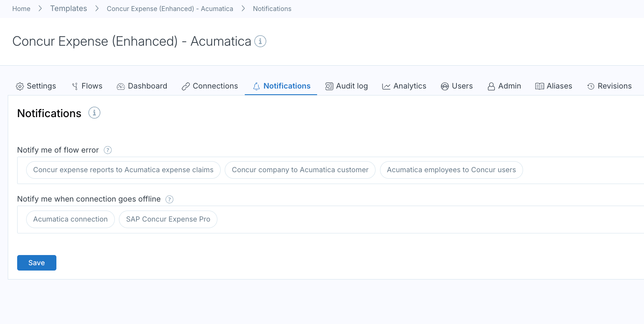Click the Dashboard gauge icon
This screenshot has height=324, width=644.
pos(121,87)
